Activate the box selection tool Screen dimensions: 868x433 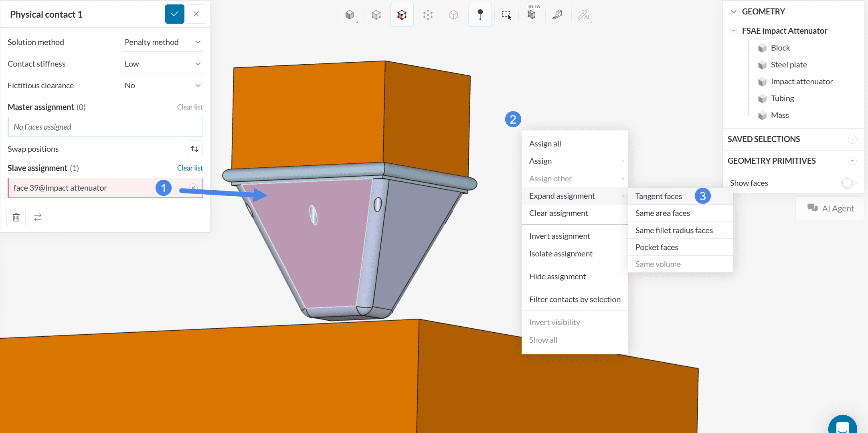(506, 15)
